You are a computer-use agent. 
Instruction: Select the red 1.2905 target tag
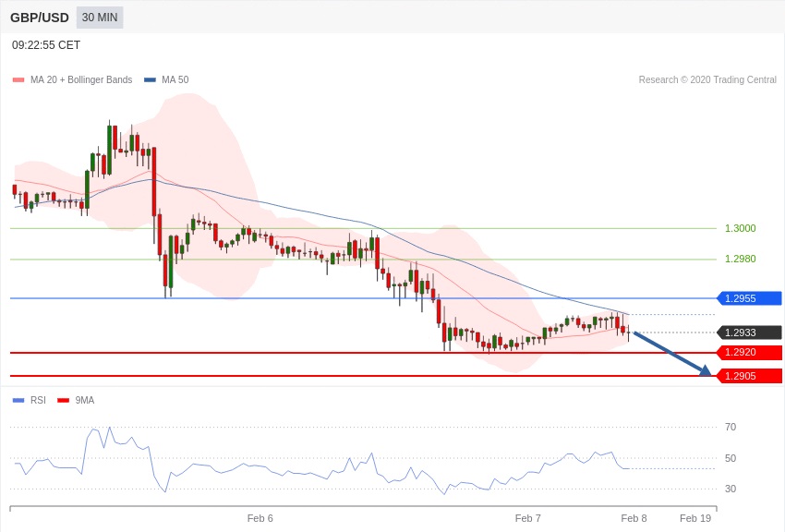click(749, 376)
